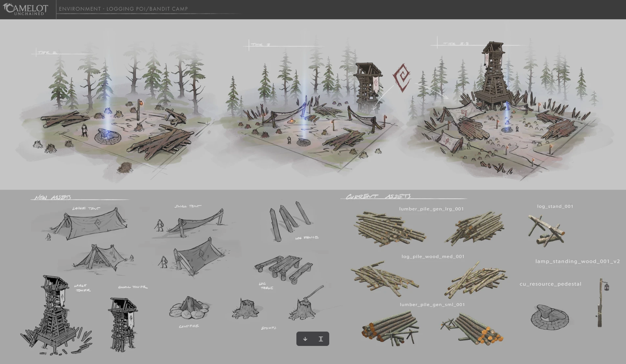Click the 'Log Fence' handwritten label

coord(307,238)
